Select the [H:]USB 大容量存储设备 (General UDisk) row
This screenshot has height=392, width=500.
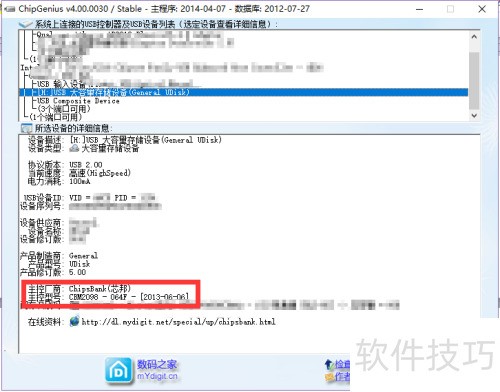click(244, 92)
